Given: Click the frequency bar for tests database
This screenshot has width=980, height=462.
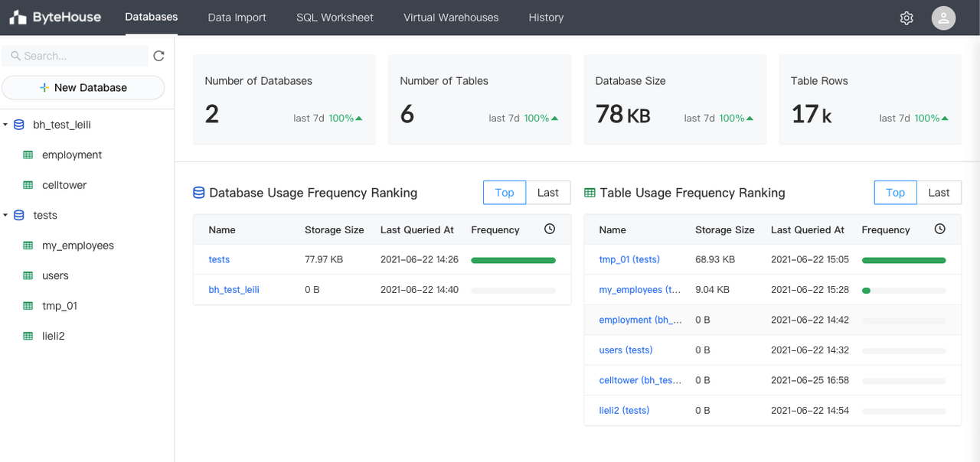Looking at the screenshot, I should [513, 260].
